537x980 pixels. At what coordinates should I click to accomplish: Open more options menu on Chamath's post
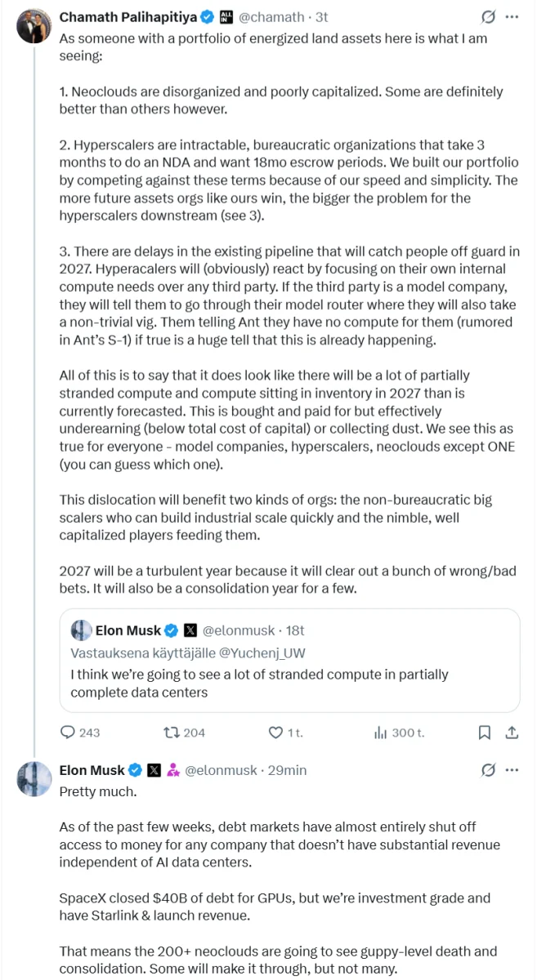512,16
